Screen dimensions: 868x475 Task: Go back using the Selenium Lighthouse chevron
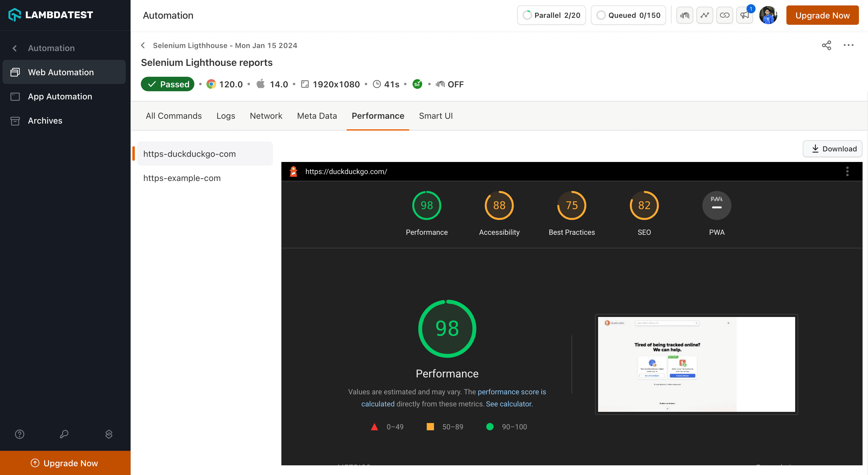point(143,46)
